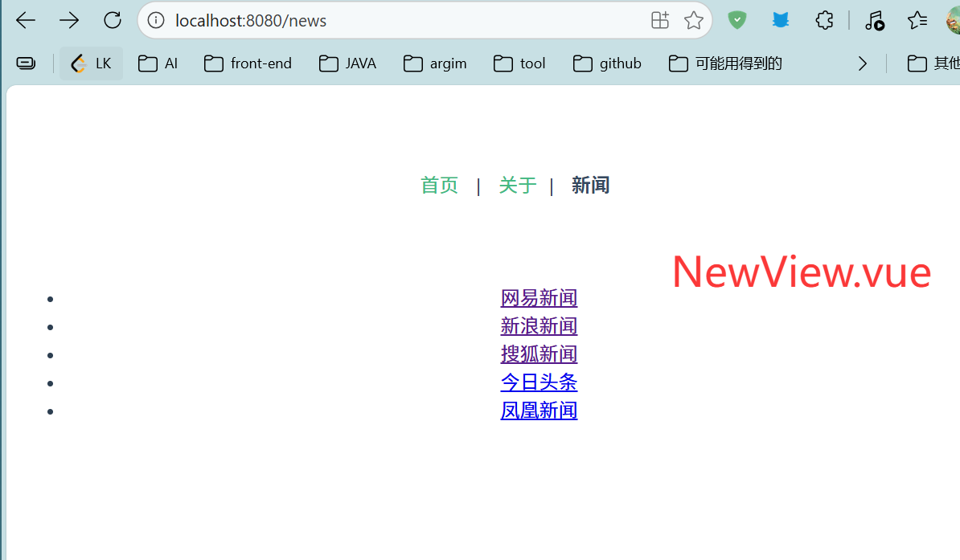Expand more bookmarks with the chevron
The height and width of the screenshot is (560, 960).
pyautogui.click(x=862, y=63)
